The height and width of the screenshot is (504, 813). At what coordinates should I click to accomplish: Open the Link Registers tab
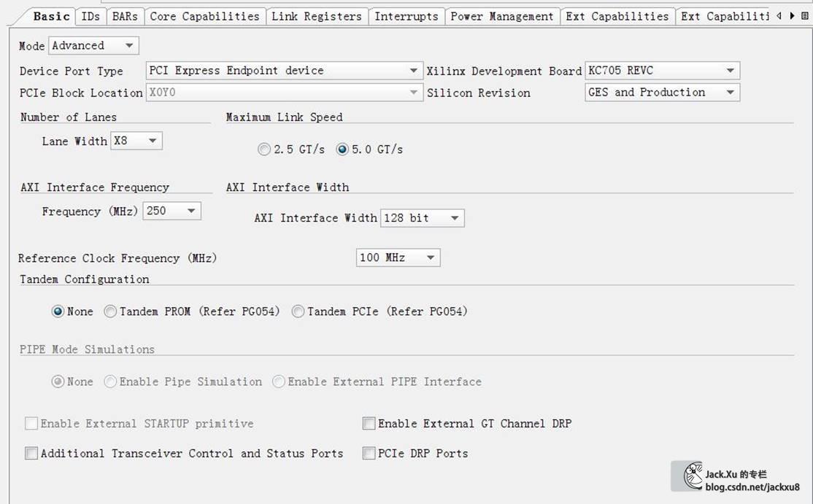[316, 16]
